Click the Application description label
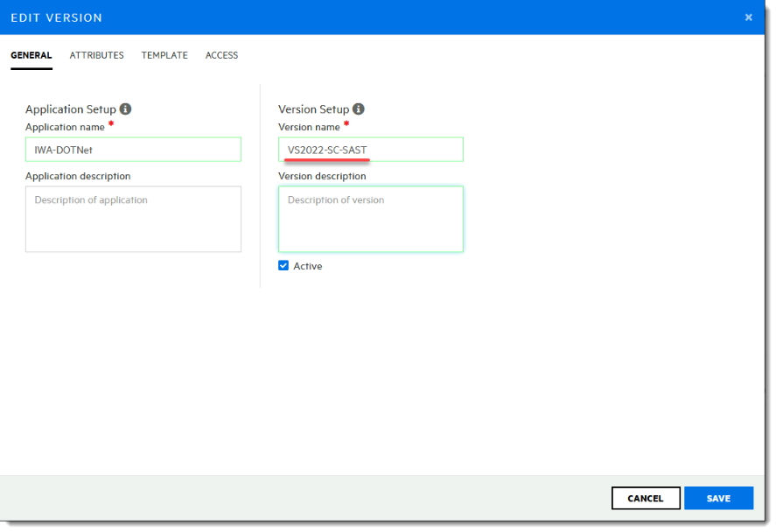This screenshot has height=532, width=776. point(78,176)
